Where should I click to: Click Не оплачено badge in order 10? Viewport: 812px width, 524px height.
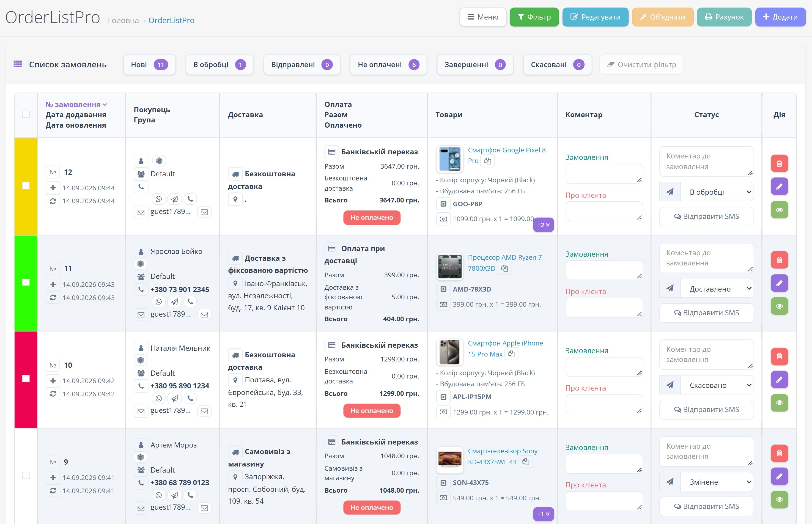(x=371, y=411)
